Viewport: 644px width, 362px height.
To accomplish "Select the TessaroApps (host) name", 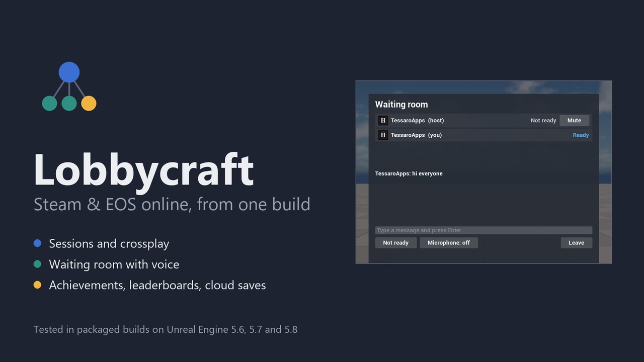I will coord(418,121).
